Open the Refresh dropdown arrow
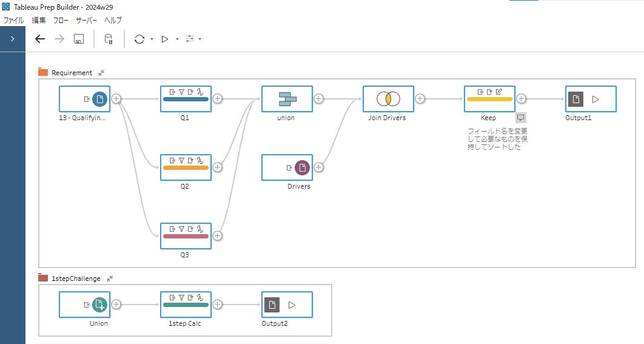This screenshot has width=644, height=344. coord(152,39)
